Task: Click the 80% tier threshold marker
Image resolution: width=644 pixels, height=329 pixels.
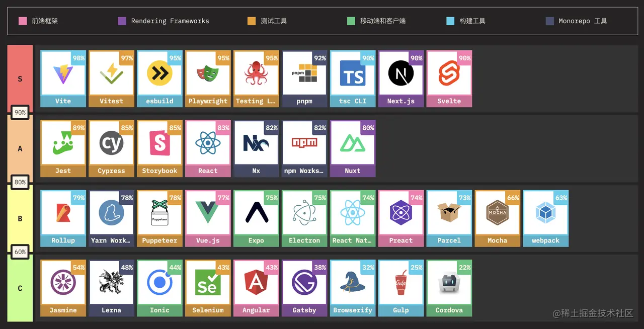Action: pyautogui.click(x=20, y=183)
